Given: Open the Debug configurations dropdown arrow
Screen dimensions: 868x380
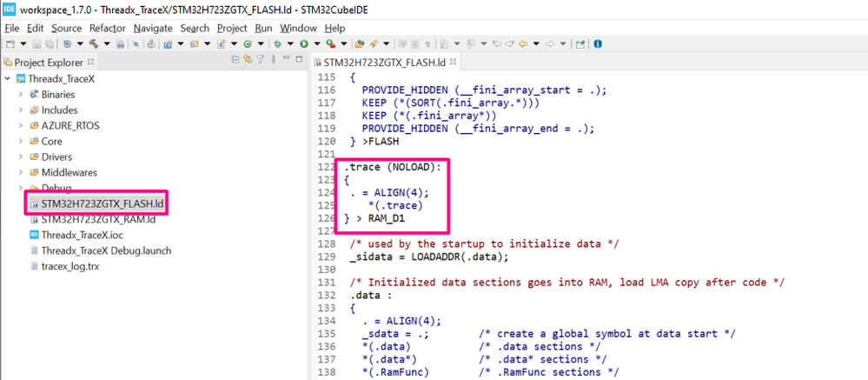Looking at the screenshot, I should click(290, 43).
